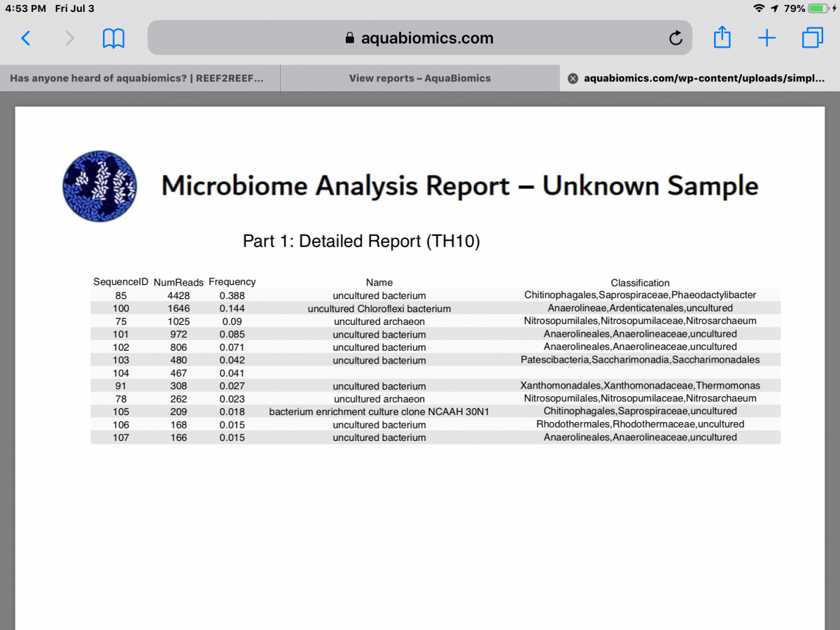Open the Safari bookmarks book icon
The image size is (840, 630).
113,38
